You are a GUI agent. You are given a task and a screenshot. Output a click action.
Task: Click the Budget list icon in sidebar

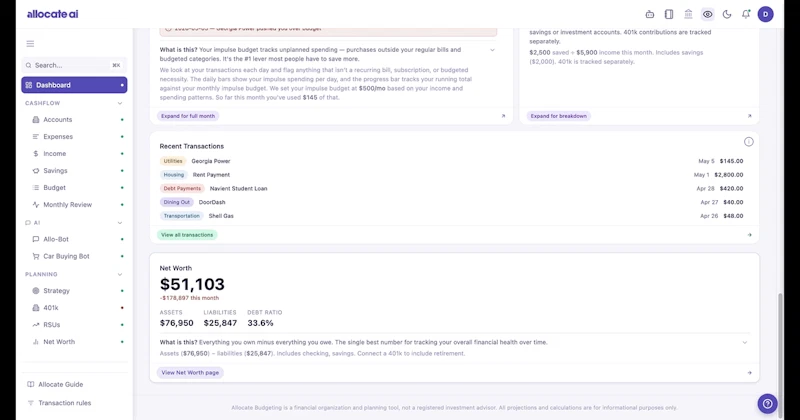(36, 188)
